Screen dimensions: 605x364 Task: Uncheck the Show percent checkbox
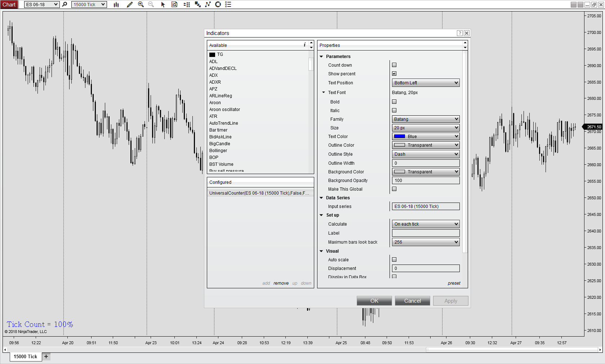(x=394, y=74)
